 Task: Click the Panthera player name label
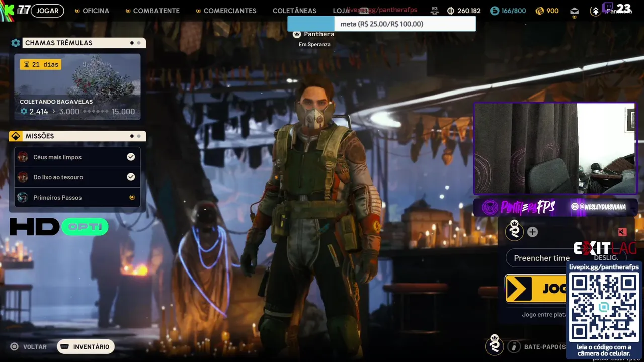[319, 34]
